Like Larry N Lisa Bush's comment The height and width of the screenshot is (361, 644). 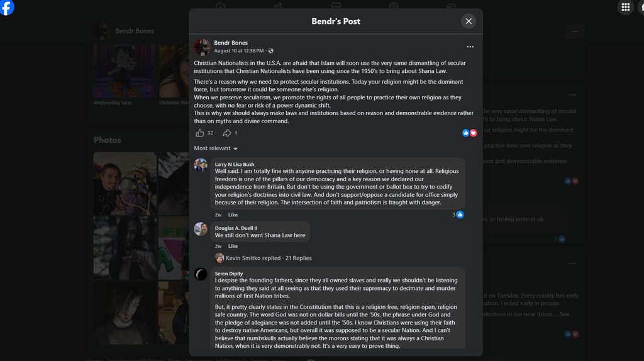[x=233, y=215]
